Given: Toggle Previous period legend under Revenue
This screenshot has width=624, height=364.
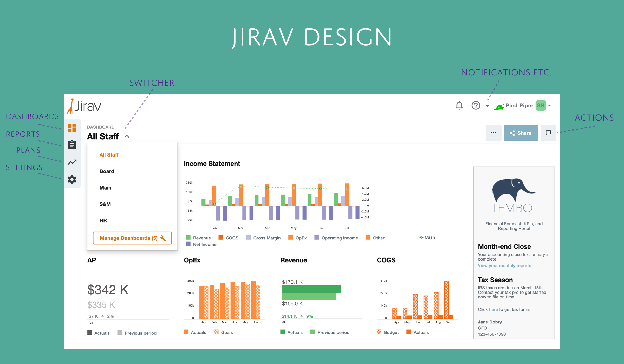Looking at the screenshot, I should [x=330, y=332].
